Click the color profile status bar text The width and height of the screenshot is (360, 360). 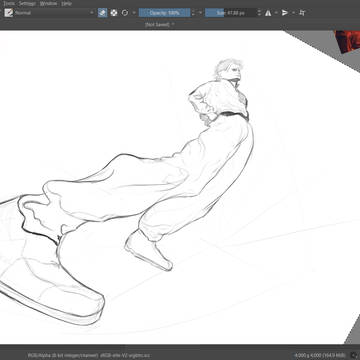click(x=90, y=355)
